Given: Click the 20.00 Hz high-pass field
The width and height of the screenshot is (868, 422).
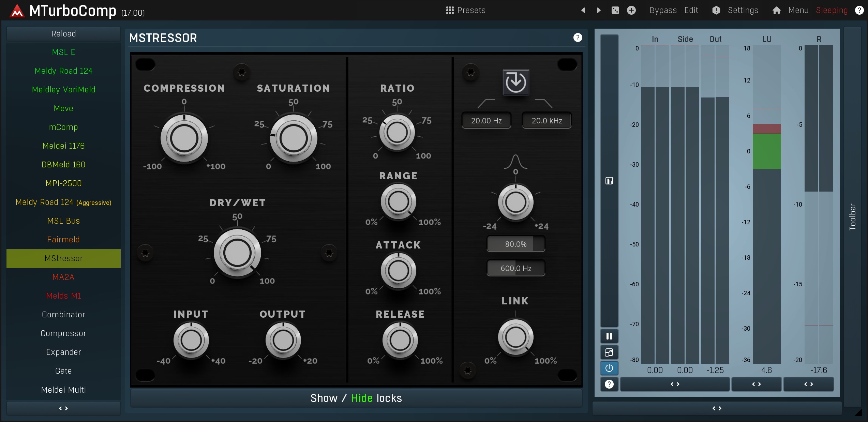Looking at the screenshot, I should coord(486,121).
